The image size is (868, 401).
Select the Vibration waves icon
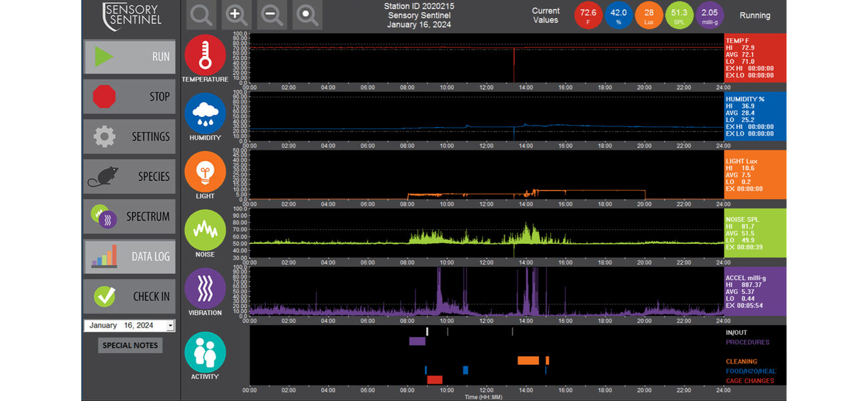coord(205,289)
